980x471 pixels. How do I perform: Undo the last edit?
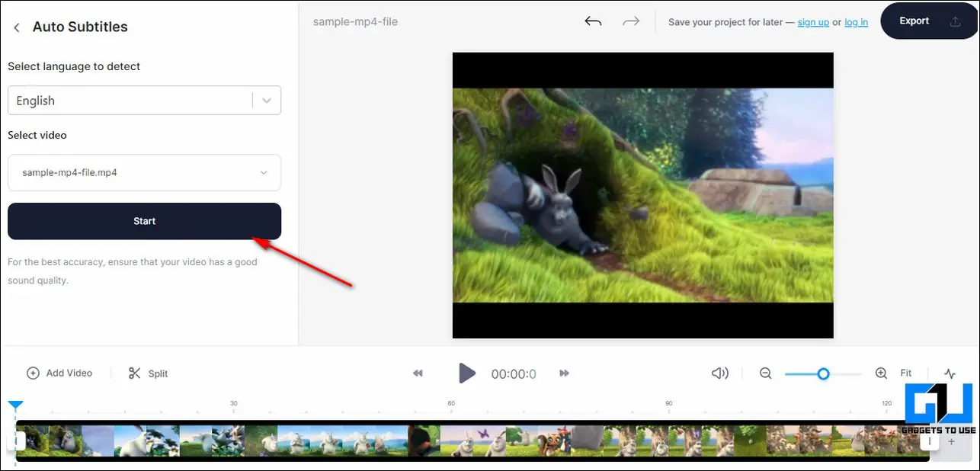click(x=593, y=21)
